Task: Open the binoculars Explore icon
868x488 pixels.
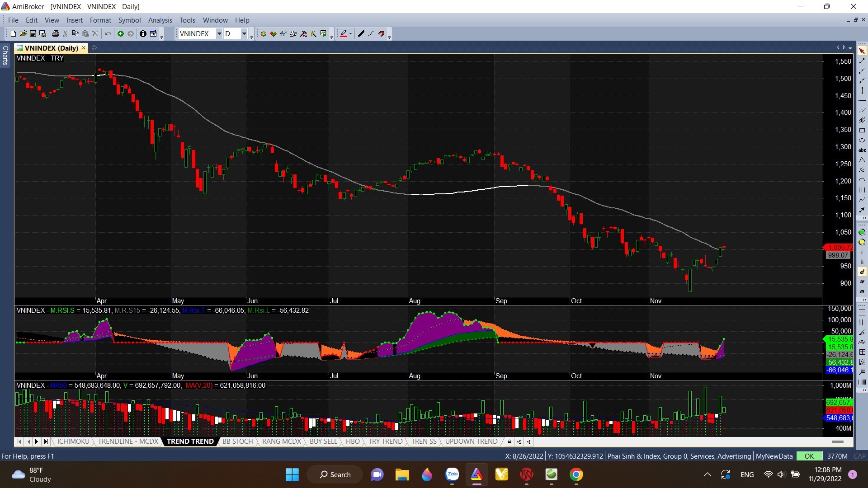Action: (x=283, y=34)
